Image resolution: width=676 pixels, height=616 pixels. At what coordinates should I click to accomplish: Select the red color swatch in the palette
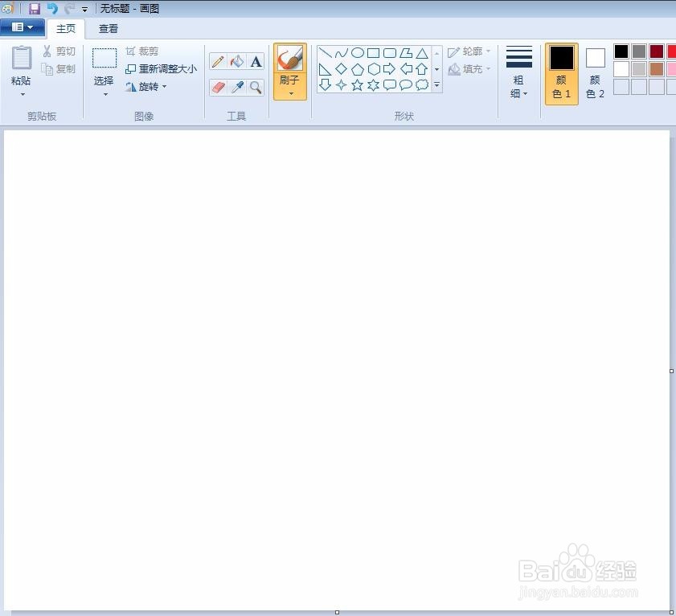[672, 51]
